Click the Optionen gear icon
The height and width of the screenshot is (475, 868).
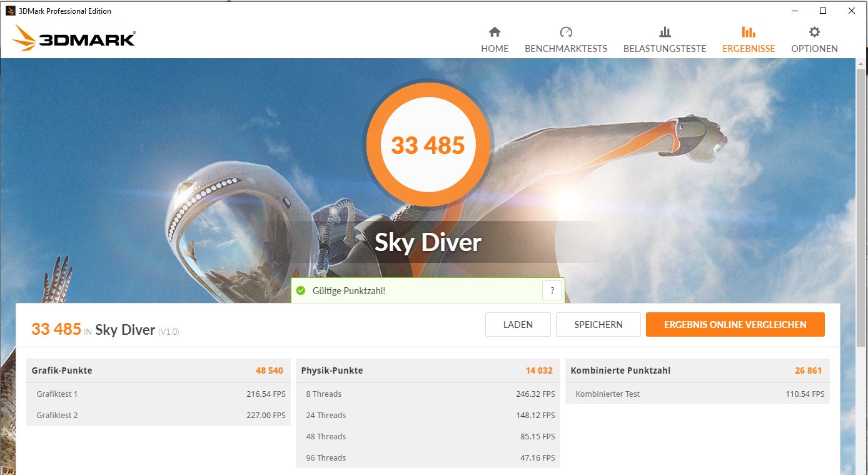click(x=814, y=32)
